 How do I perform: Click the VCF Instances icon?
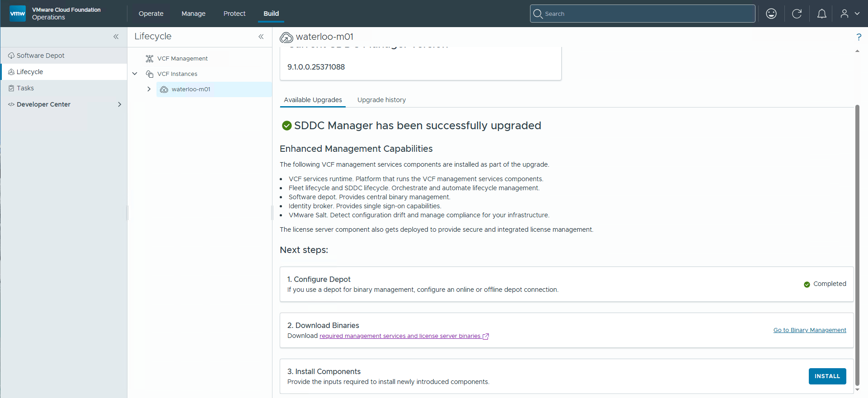coord(150,74)
